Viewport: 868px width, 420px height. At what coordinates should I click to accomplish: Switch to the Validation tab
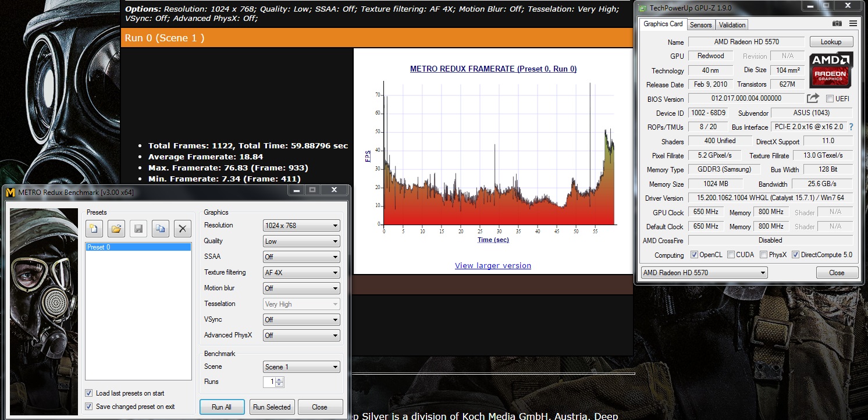(x=732, y=24)
